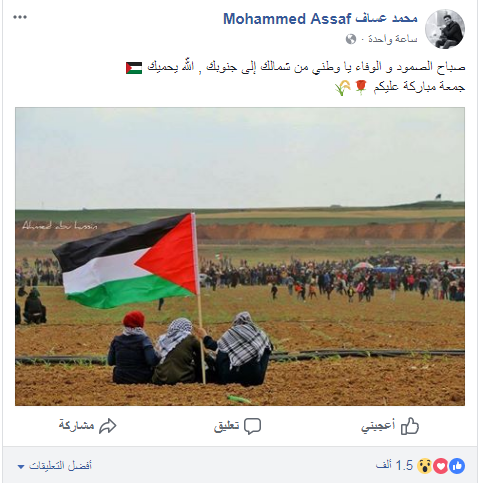The height and width of the screenshot is (483, 482).
Task: Click the globe public privacy icon
Action: tap(351, 39)
